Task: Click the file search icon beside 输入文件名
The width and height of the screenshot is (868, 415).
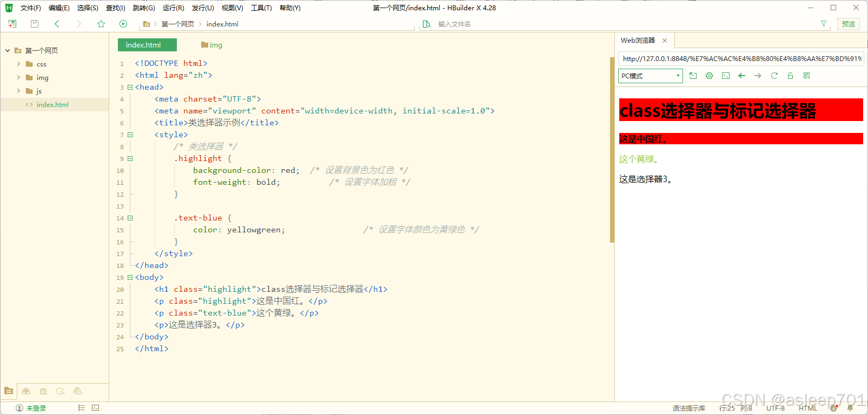Action: click(x=427, y=24)
